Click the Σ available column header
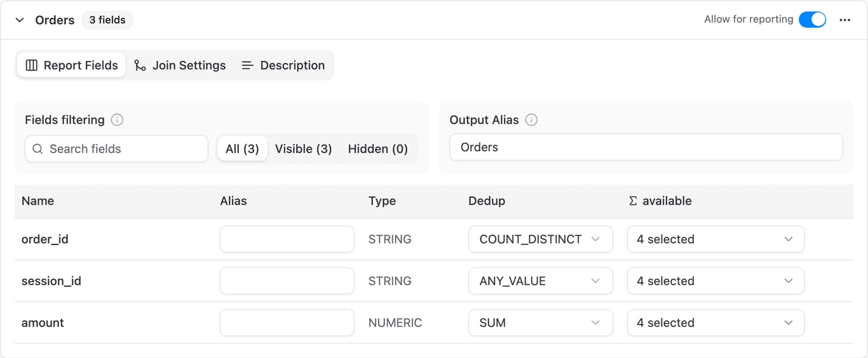Screen dimensions: 868x358 (660, 201)
